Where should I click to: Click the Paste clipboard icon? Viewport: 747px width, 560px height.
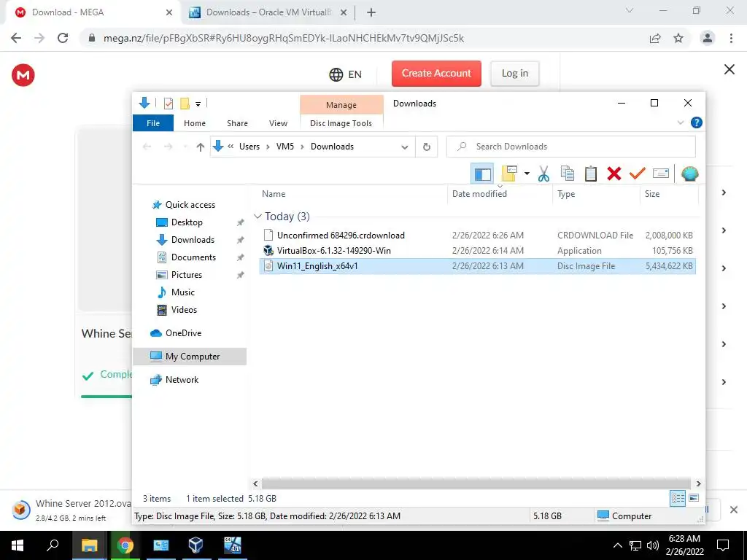(591, 174)
